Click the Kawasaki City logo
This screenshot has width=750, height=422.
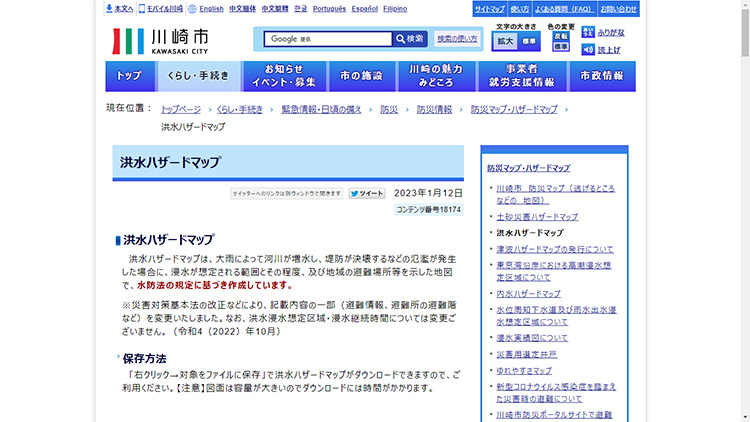click(161, 40)
